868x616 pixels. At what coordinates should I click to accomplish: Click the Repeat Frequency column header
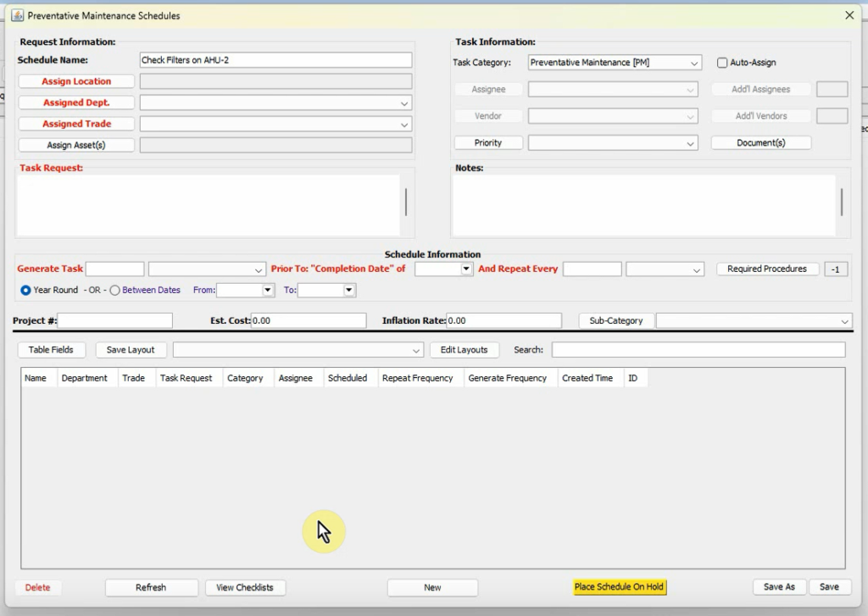point(417,378)
